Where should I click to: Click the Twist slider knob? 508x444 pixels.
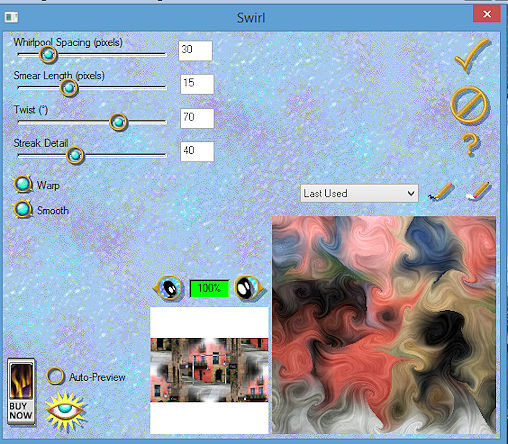(118, 122)
